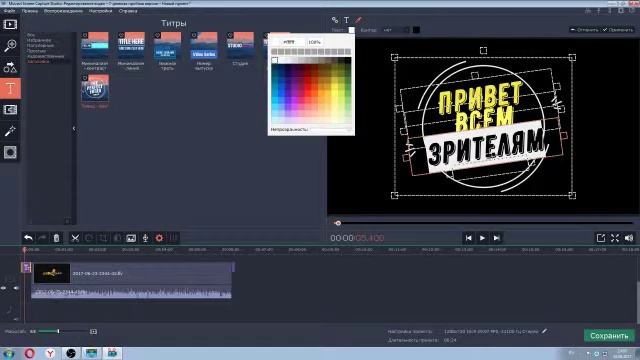Open the Настройки menu
Viewport: 640px width, 360px height.
coord(100,11)
